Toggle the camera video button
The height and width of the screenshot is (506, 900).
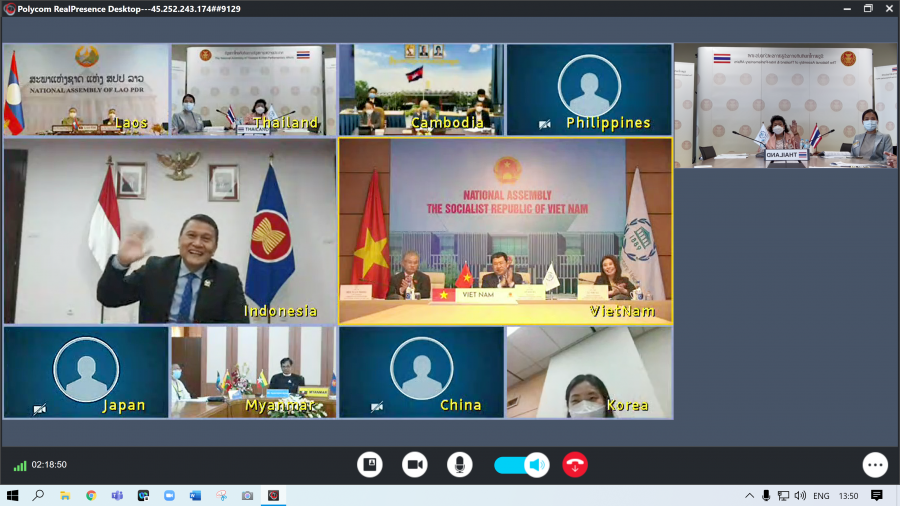(x=415, y=464)
